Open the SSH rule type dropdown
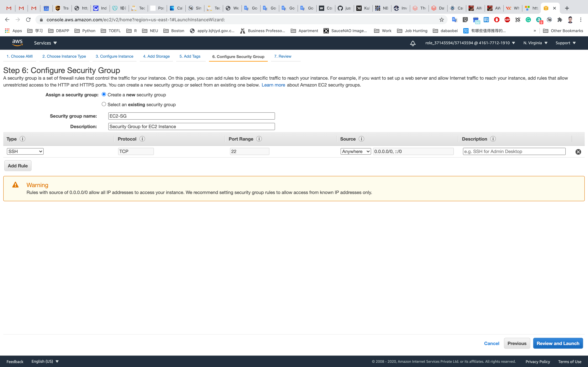The height and width of the screenshot is (367, 588). tap(25, 151)
